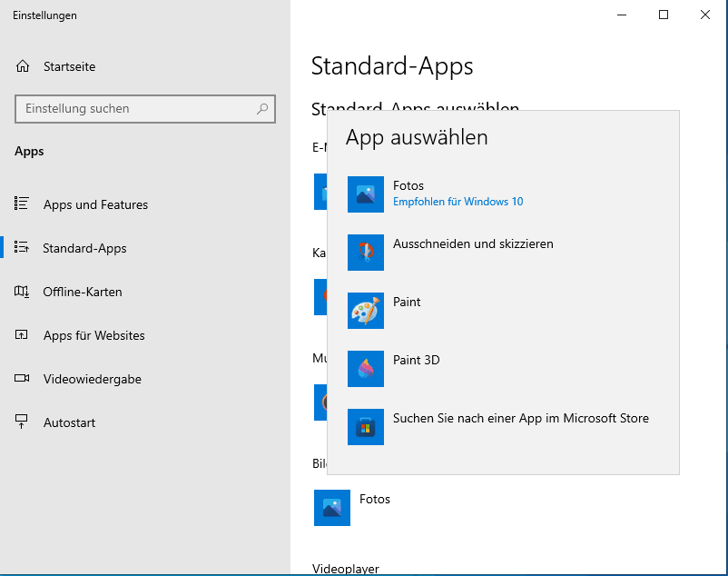728x576 pixels.
Task: Pick the Paint palette icon
Action: [x=366, y=311]
